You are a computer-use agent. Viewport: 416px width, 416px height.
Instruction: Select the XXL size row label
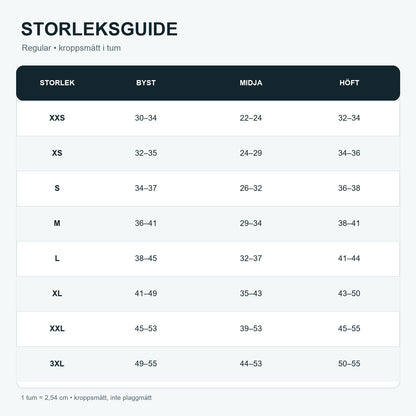(x=57, y=328)
